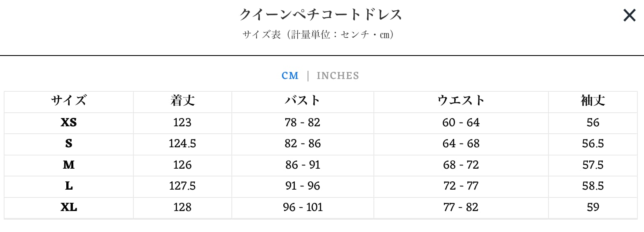Click the クイーンペチコートドレス title
Screen dimensions: 644x232
pyautogui.click(x=321, y=15)
